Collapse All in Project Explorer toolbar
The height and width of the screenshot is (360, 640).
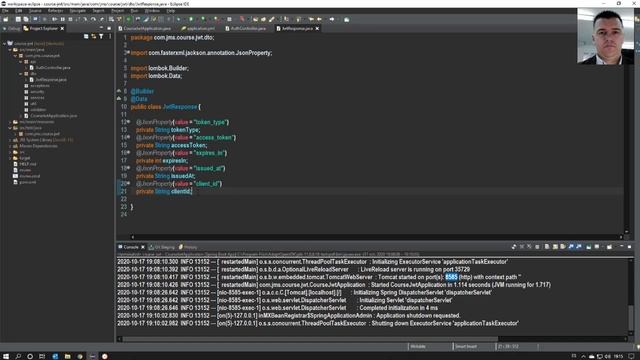click(x=86, y=36)
